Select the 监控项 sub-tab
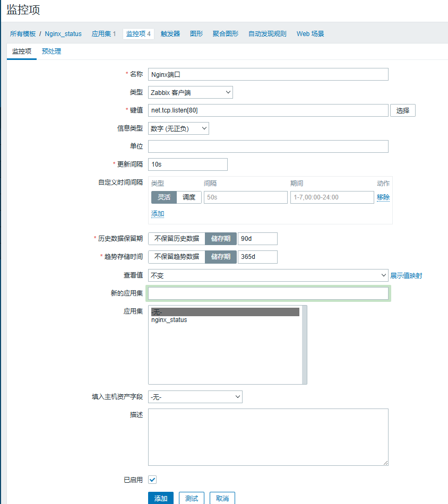This screenshot has width=448, height=504. tap(22, 51)
